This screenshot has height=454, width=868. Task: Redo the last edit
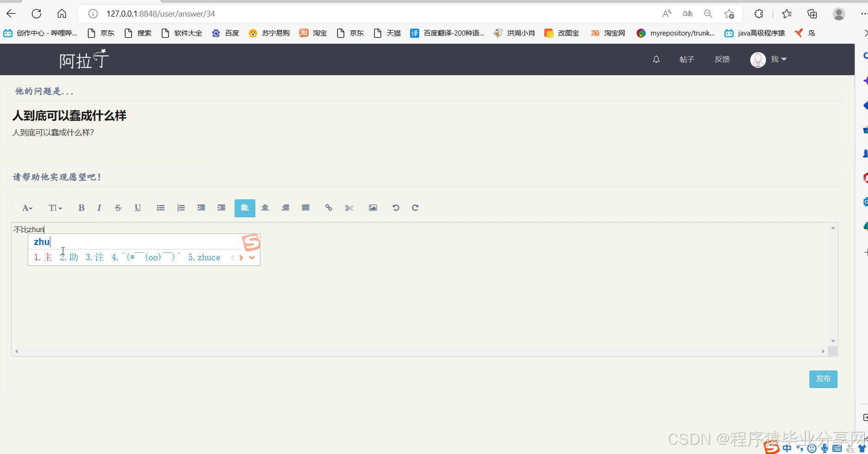(x=415, y=208)
